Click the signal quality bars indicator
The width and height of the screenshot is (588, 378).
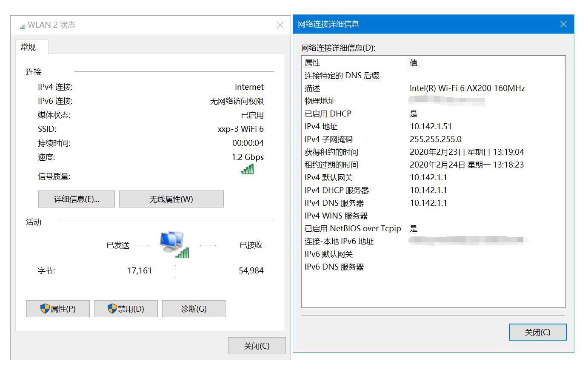[x=248, y=169]
